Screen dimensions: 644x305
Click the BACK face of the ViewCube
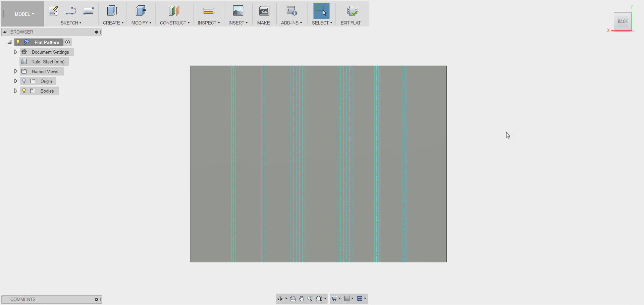623,21
